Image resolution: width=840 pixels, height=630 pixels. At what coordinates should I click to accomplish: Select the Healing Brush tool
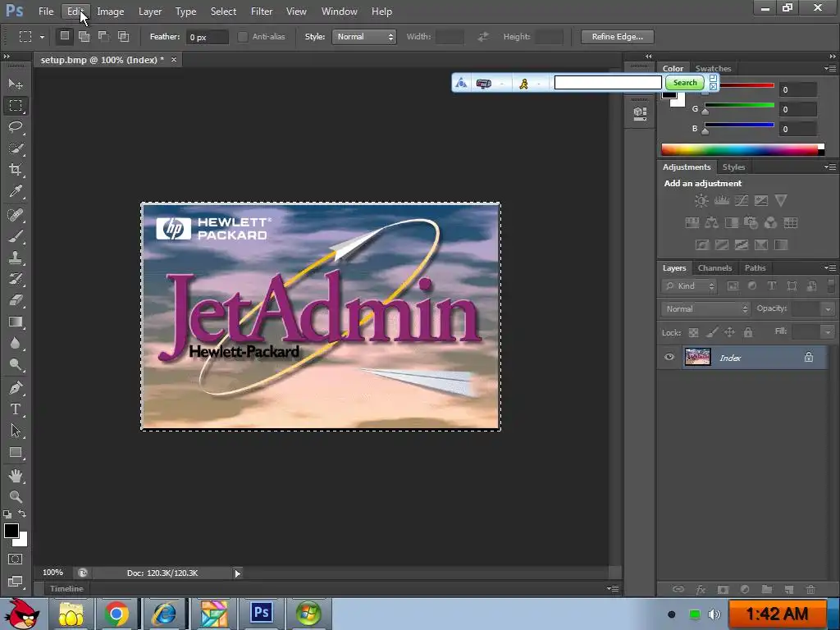(16, 215)
